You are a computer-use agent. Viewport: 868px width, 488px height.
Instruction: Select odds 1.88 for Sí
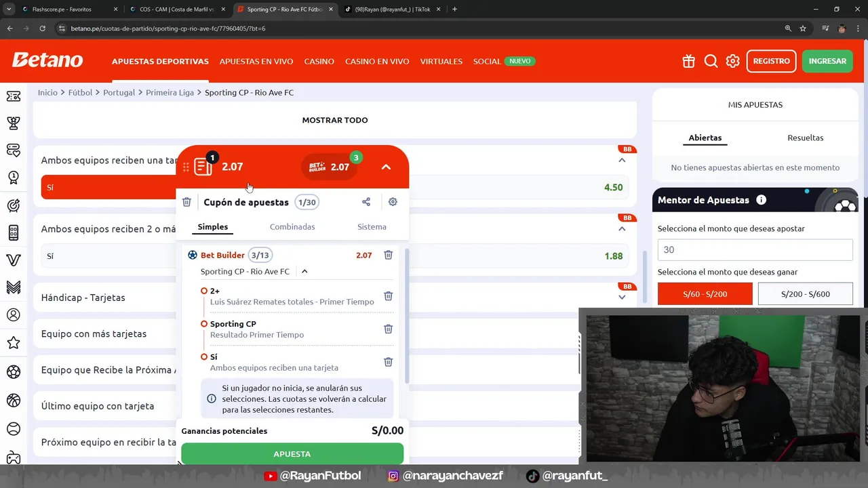coord(613,256)
